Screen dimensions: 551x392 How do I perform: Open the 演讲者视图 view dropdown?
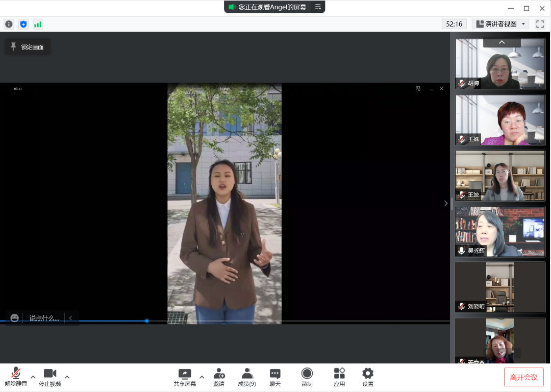500,24
